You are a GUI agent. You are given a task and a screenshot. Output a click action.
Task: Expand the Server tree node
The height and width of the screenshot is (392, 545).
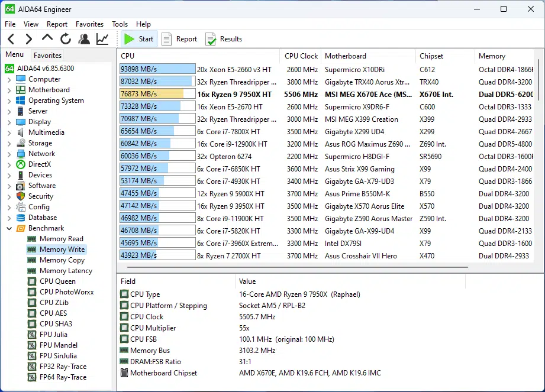pos(9,112)
